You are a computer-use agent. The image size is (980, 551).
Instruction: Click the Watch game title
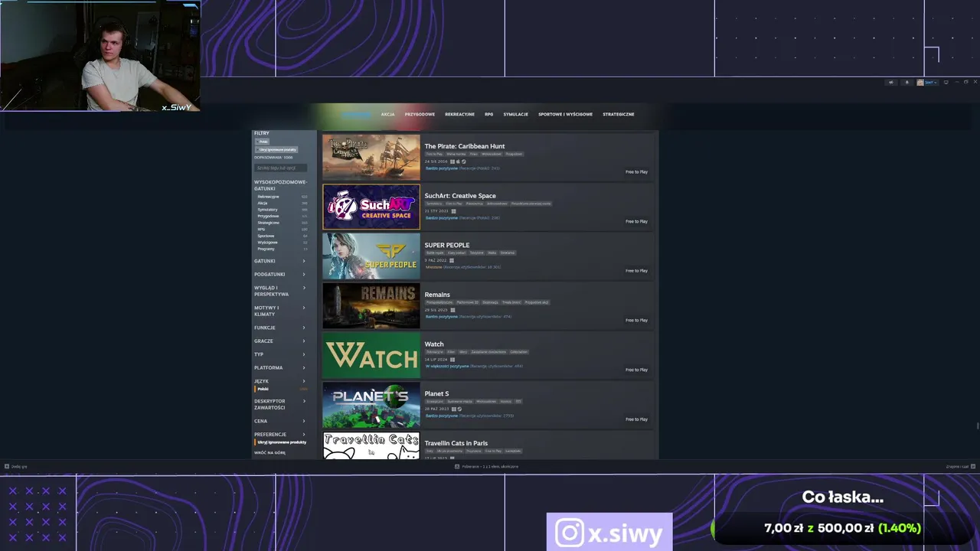click(434, 344)
